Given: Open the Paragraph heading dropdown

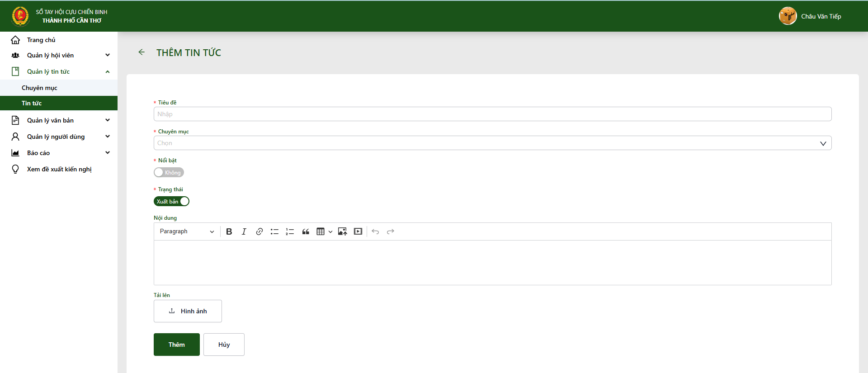Looking at the screenshot, I should 187,231.
